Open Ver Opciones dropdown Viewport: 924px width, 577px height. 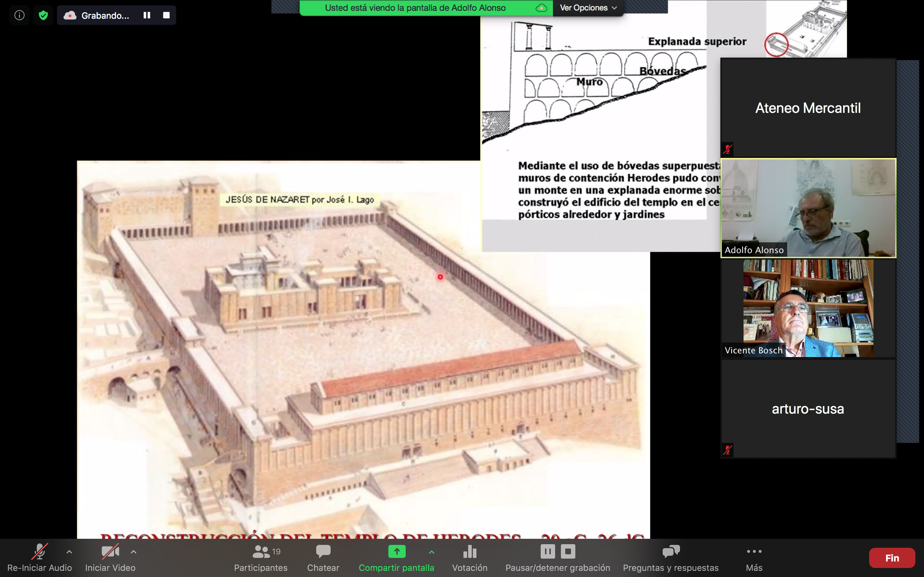588,8
